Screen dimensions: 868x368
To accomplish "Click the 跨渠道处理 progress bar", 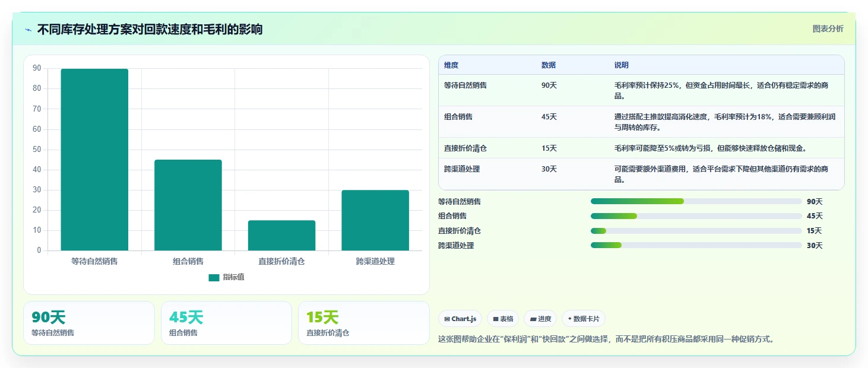I will pyautogui.click(x=696, y=245).
